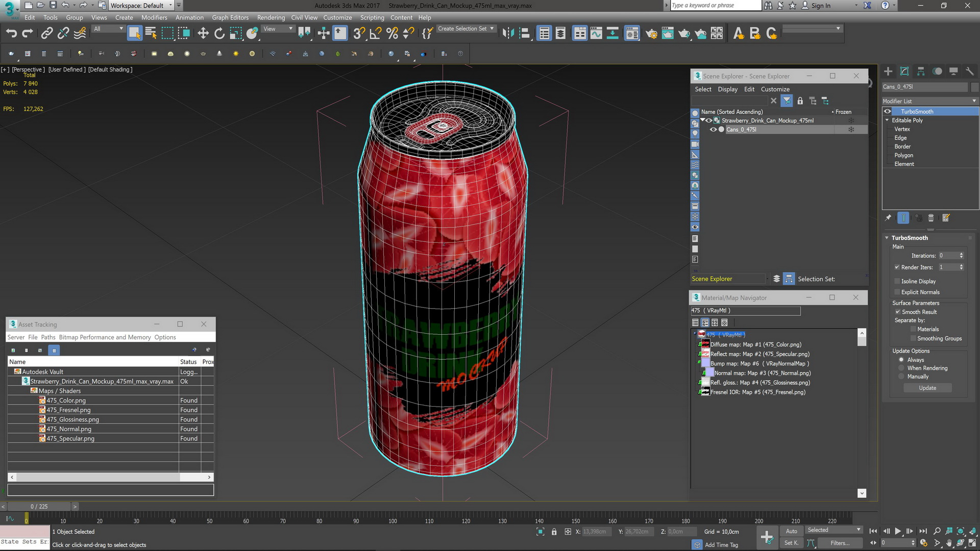
Task: Toggle selection lock padlock in status bar
Action: [554, 532]
